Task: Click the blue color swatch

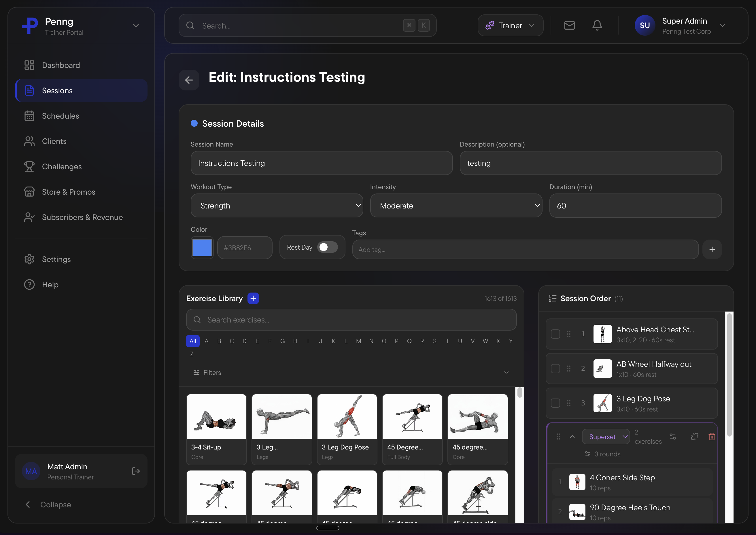Action: pyautogui.click(x=202, y=247)
